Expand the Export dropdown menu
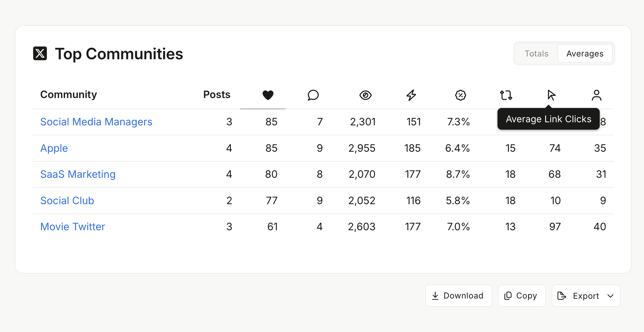 [586, 296]
